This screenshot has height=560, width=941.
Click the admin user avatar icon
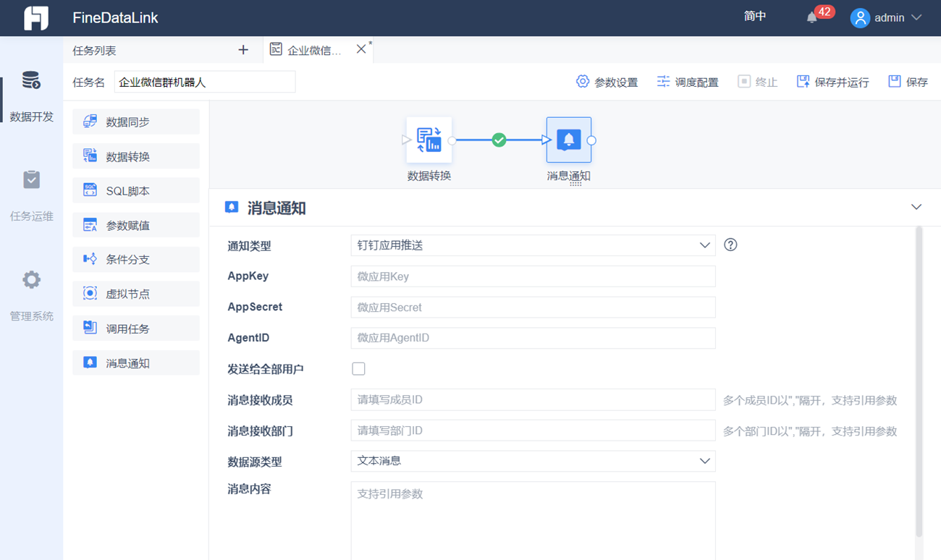click(860, 18)
